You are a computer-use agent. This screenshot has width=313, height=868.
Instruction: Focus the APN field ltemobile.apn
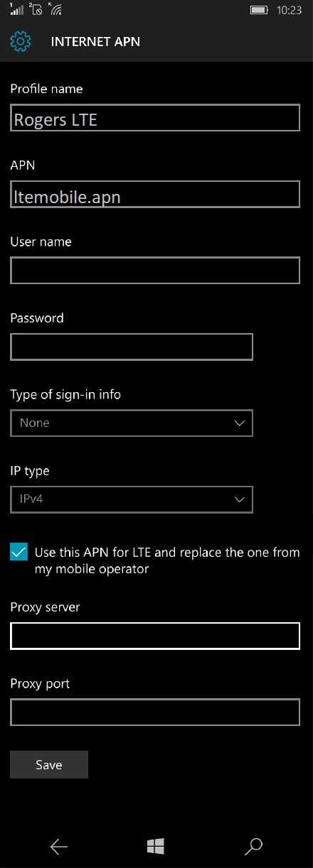[x=155, y=195]
